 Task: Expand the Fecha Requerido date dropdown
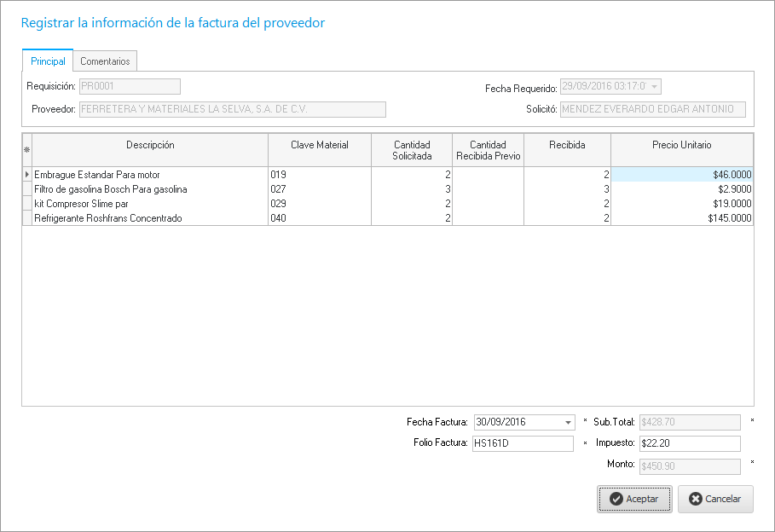tap(654, 87)
